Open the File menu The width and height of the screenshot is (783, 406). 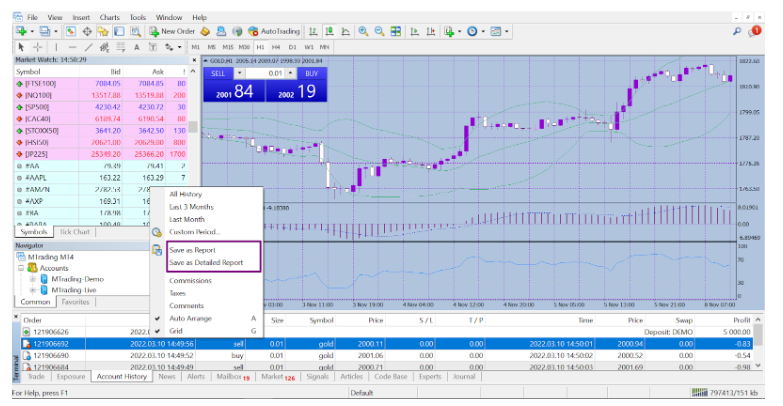[x=32, y=17]
